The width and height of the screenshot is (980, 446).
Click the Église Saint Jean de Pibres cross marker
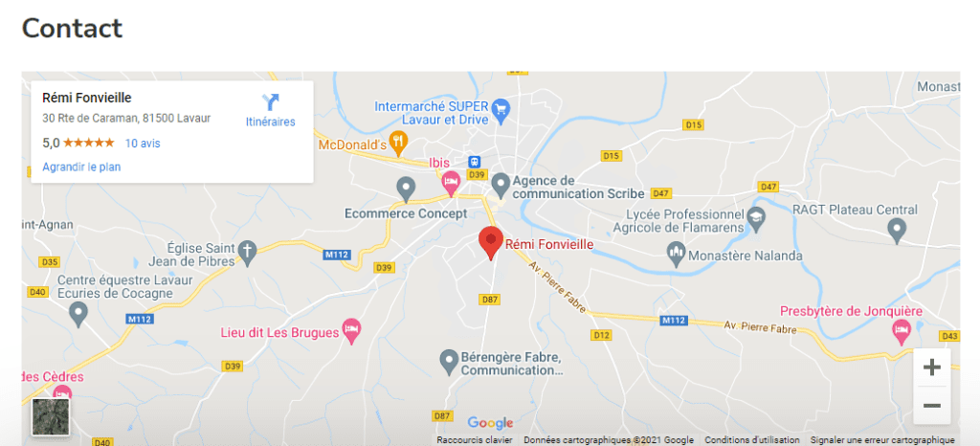[248, 253]
